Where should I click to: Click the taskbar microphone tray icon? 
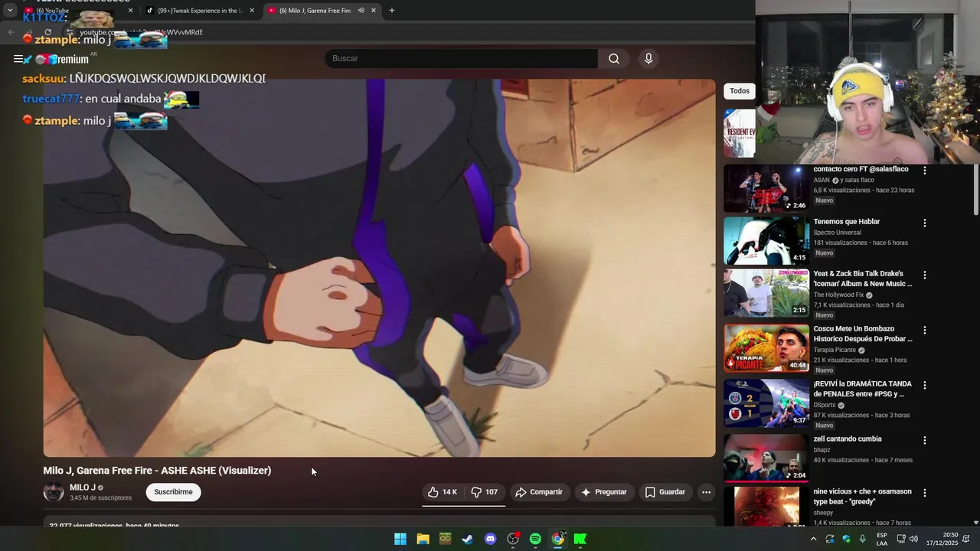tap(863, 539)
